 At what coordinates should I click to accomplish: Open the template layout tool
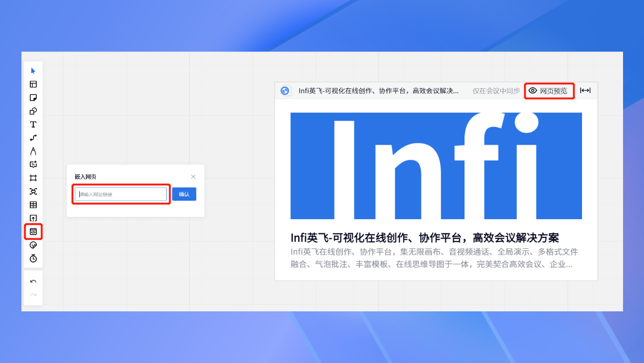33,84
